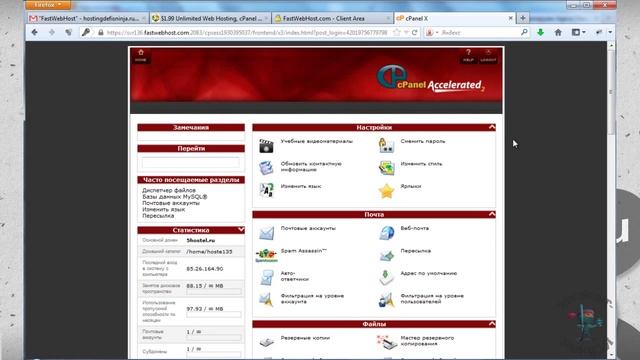Open the Firefox downloads arrow
The width and height of the screenshot is (640, 360).
point(540,32)
